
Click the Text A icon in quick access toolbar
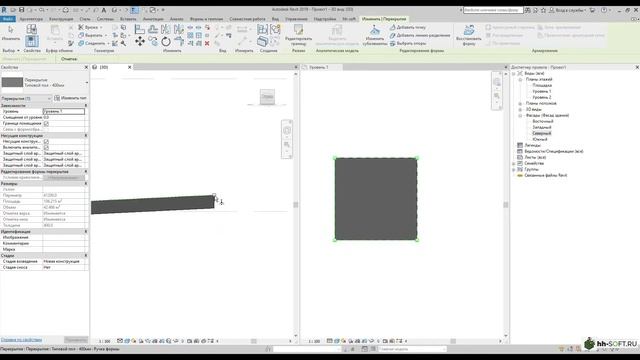[104, 10]
